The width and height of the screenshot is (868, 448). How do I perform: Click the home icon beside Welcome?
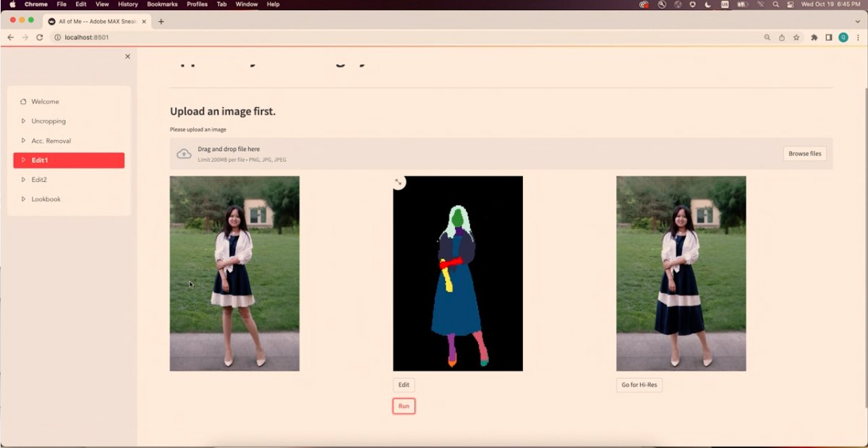23,102
